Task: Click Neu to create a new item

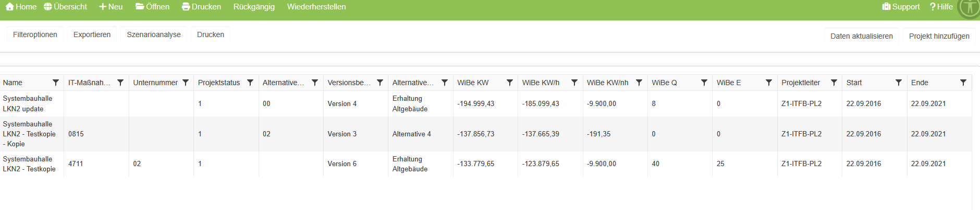Action: pos(111,7)
